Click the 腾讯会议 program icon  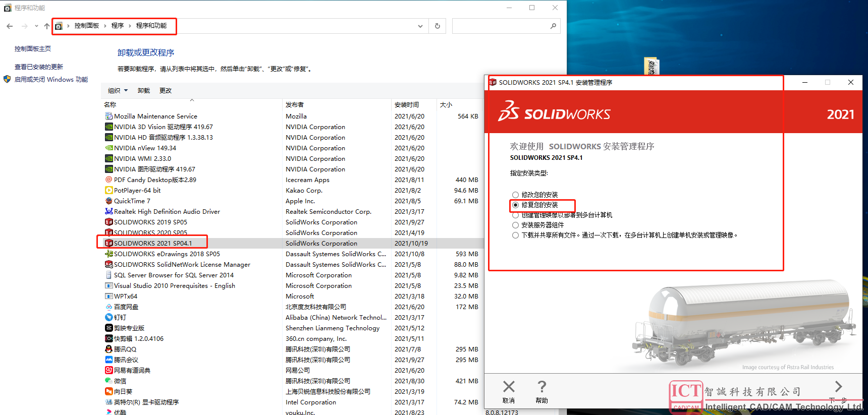[x=108, y=360]
